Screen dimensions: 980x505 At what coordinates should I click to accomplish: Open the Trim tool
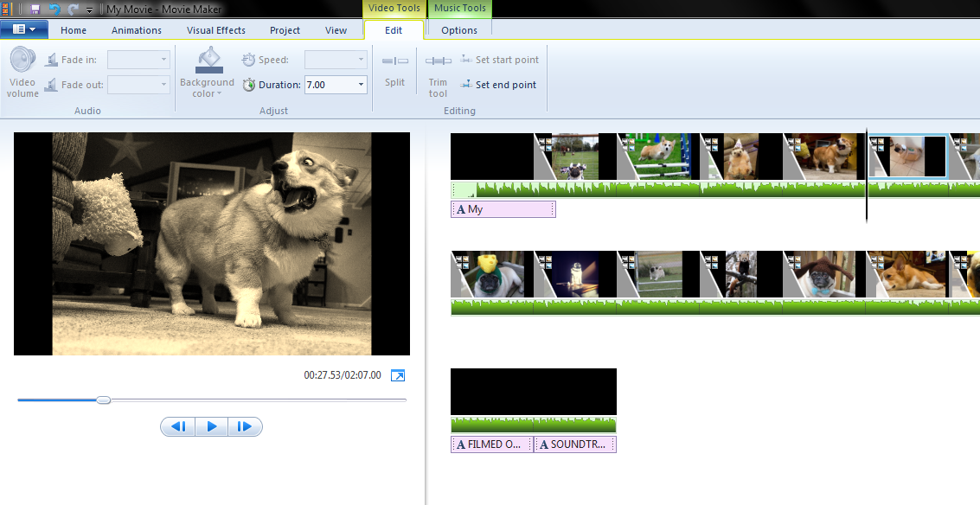tap(438, 74)
